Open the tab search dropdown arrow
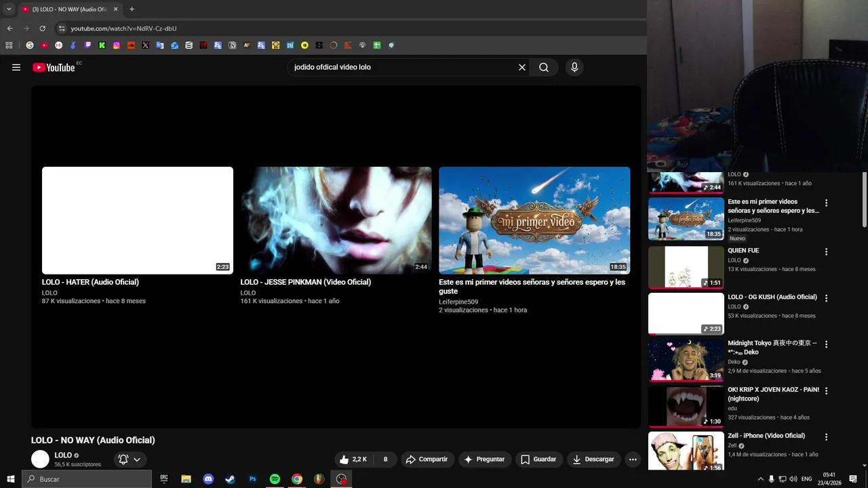Viewport: 868px width, 488px height. 9,9
